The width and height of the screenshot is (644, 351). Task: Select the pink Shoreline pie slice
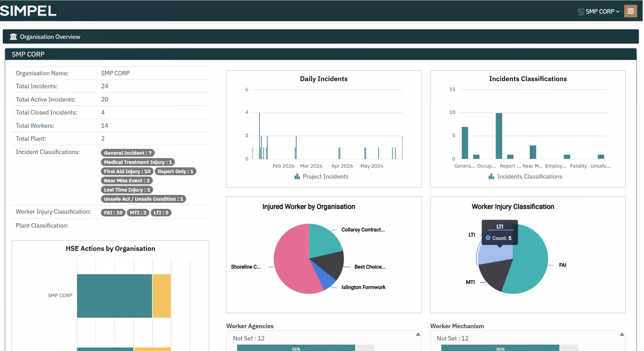[292, 259]
